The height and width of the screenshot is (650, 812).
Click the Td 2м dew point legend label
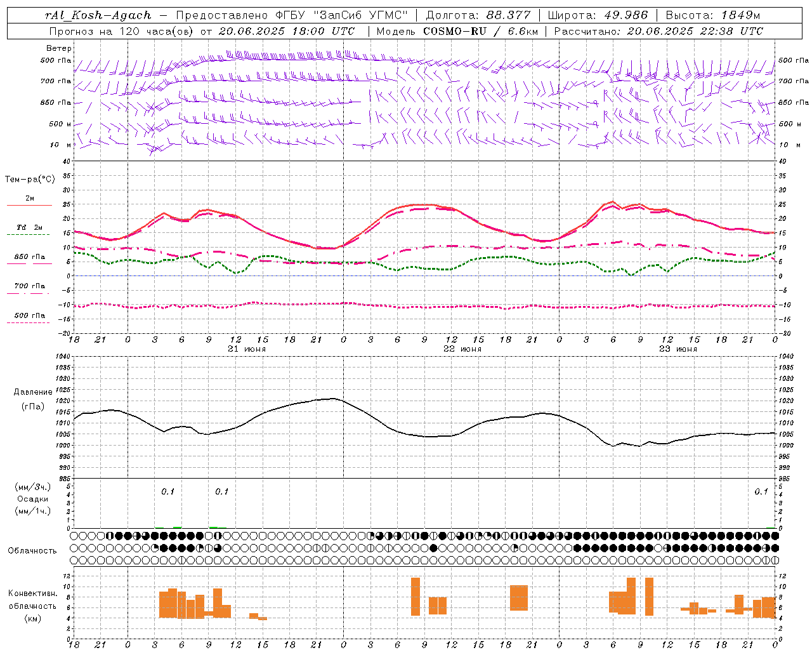pyautogui.click(x=30, y=227)
